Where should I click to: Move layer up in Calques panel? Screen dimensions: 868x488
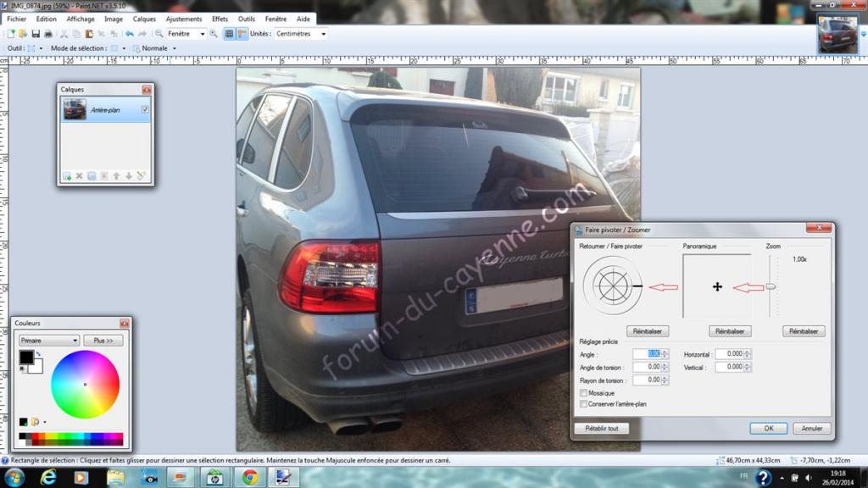tap(116, 176)
